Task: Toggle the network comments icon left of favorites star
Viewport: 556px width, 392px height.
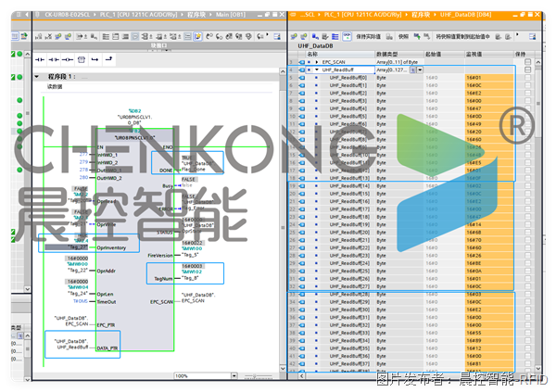Action: click(187, 36)
